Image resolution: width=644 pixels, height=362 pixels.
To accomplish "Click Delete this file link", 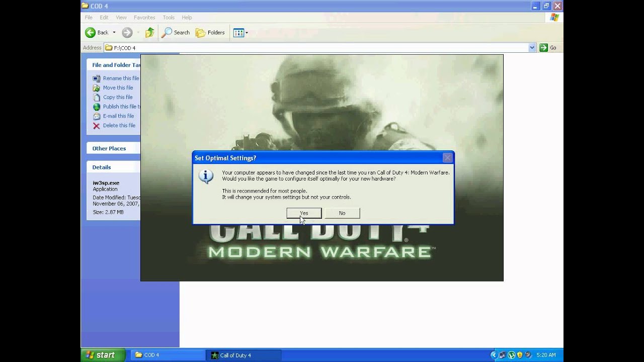I will point(119,126).
